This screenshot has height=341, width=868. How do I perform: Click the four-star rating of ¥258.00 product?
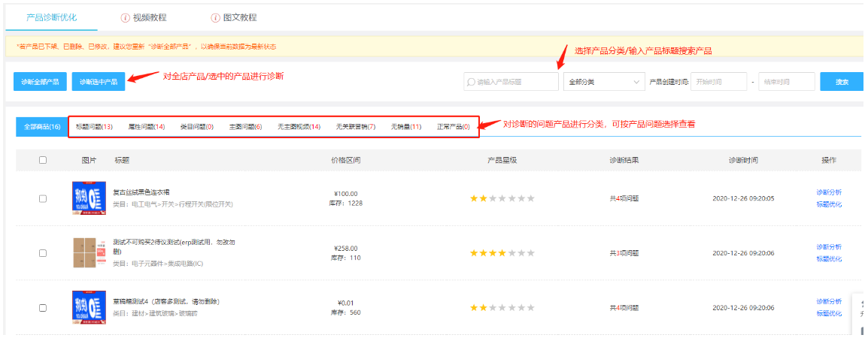click(502, 252)
